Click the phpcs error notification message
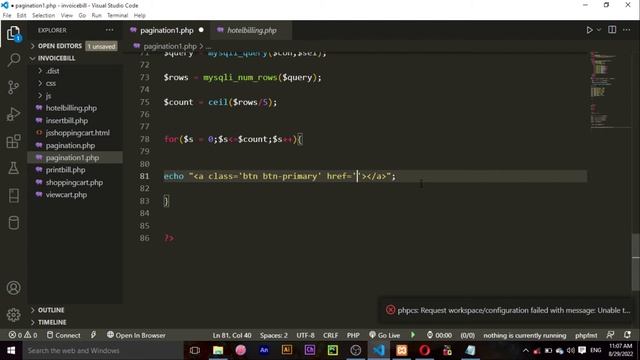This screenshot has width=640, height=360. pyautogui.click(x=513, y=310)
